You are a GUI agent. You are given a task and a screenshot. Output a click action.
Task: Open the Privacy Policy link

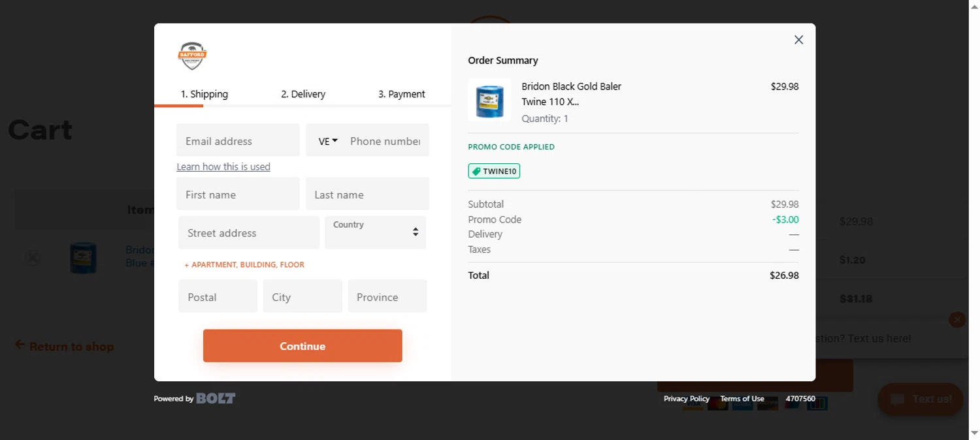687,399
